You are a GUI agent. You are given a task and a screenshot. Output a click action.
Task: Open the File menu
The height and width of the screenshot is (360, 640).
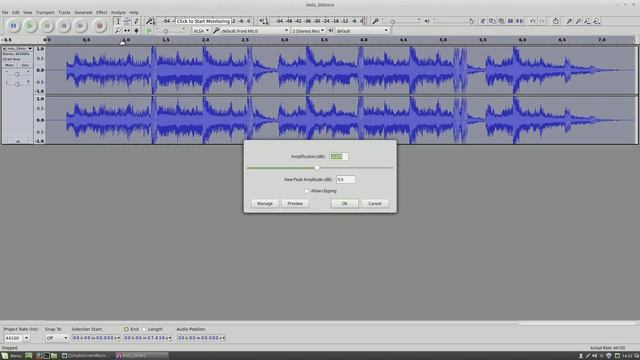5,12
